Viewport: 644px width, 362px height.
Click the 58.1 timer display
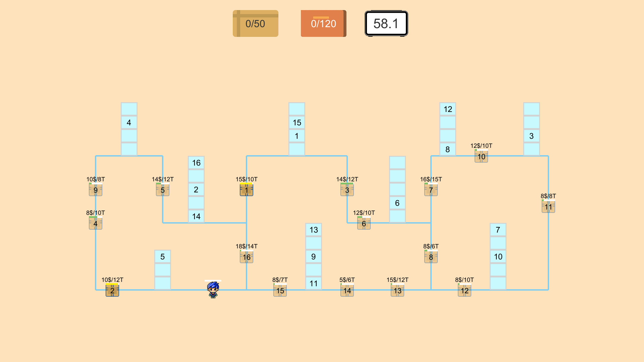pos(386,23)
